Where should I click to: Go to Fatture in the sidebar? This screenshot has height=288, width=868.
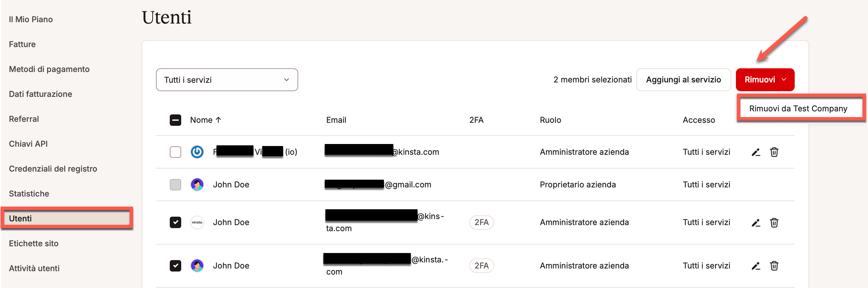point(22,44)
